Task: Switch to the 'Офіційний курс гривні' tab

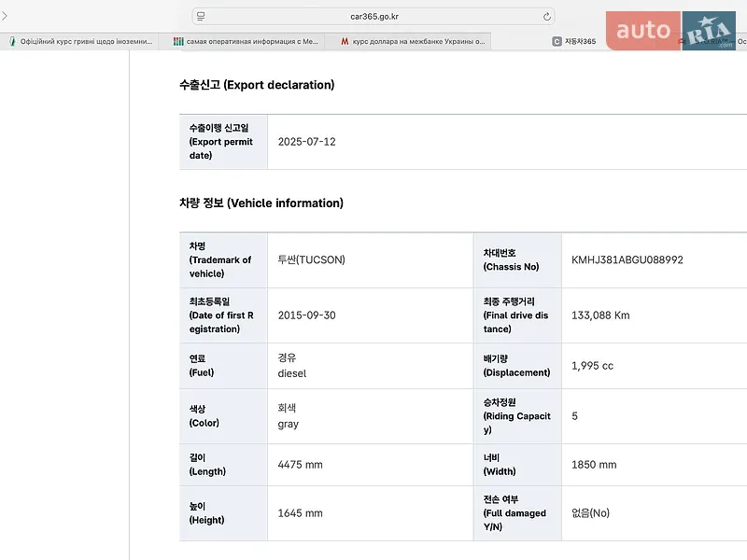Action: point(79,41)
